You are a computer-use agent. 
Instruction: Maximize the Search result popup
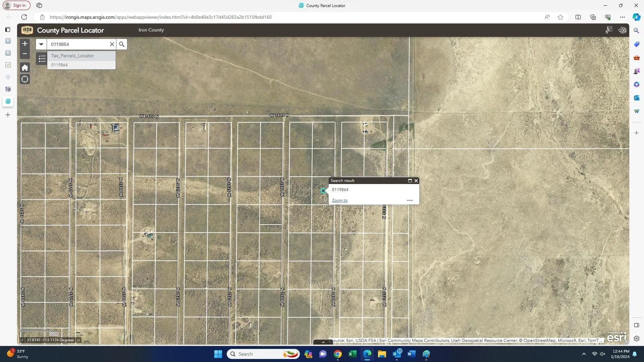tap(410, 181)
